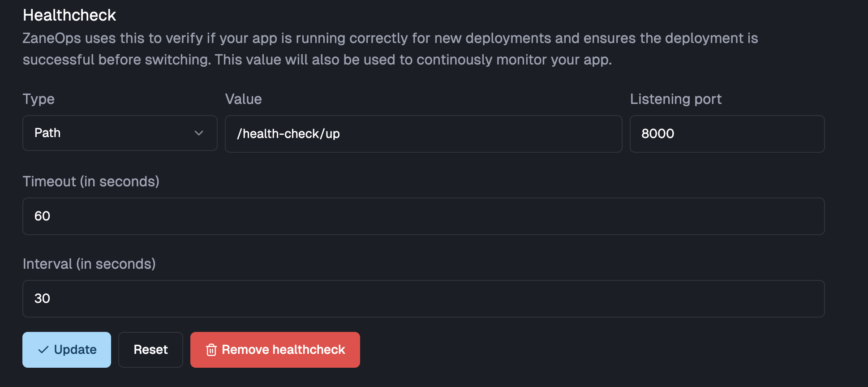This screenshot has height=387, width=868.
Task: Click the ZaneOps healthcheck description paragraph
Action: click(390, 49)
